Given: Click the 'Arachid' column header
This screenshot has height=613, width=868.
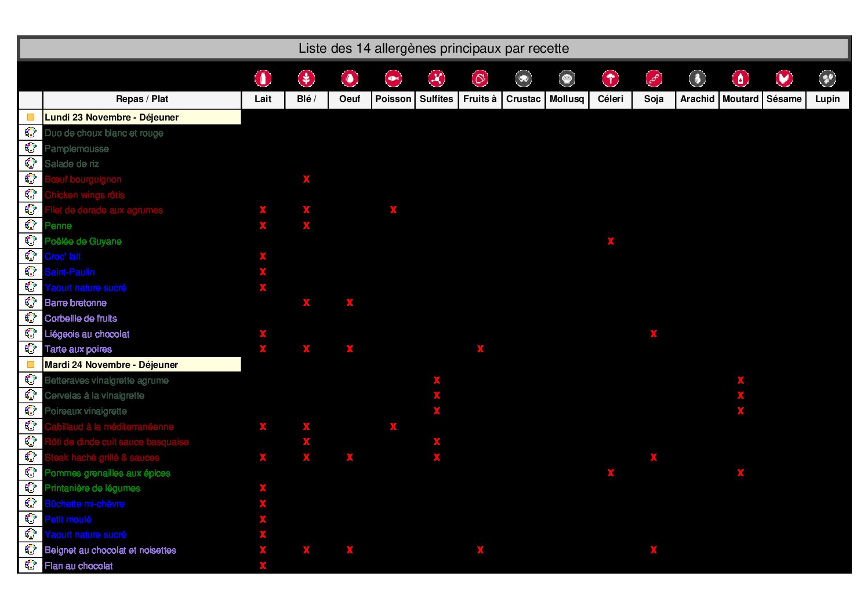Looking at the screenshot, I should click(697, 99).
